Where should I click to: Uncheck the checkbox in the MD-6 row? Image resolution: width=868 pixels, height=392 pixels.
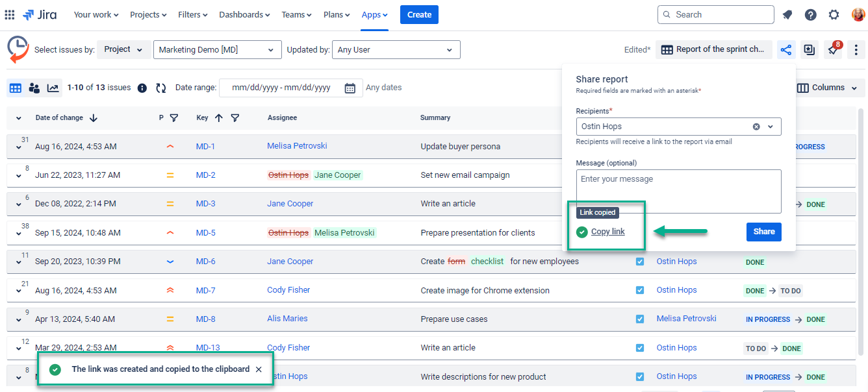(x=640, y=262)
